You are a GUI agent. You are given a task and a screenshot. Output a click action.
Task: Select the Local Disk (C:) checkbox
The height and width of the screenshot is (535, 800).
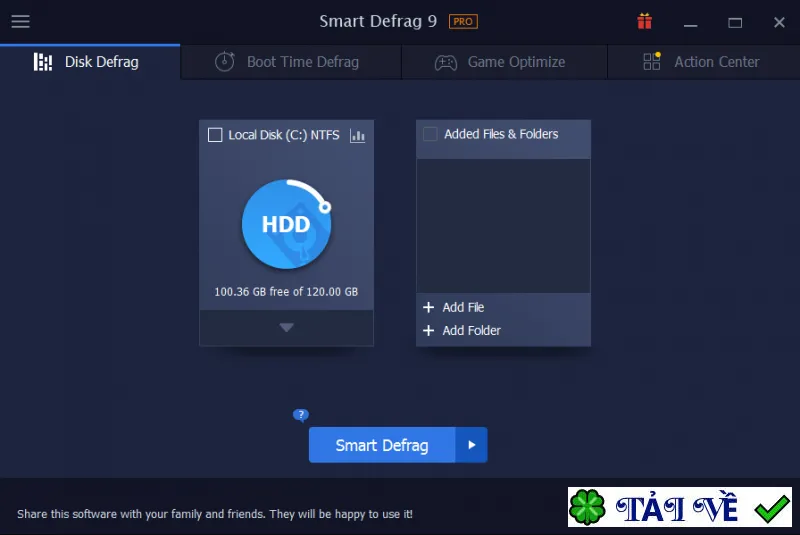pos(215,135)
